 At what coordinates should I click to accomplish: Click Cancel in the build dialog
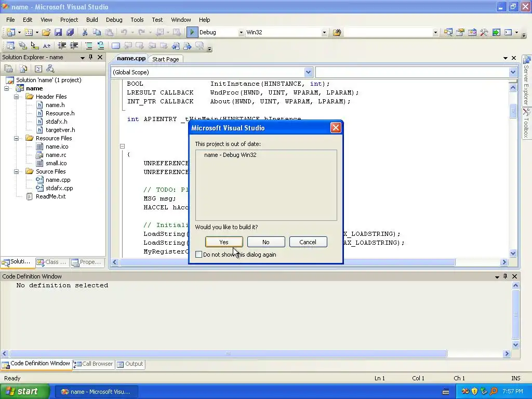pyautogui.click(x=308, y=242)
